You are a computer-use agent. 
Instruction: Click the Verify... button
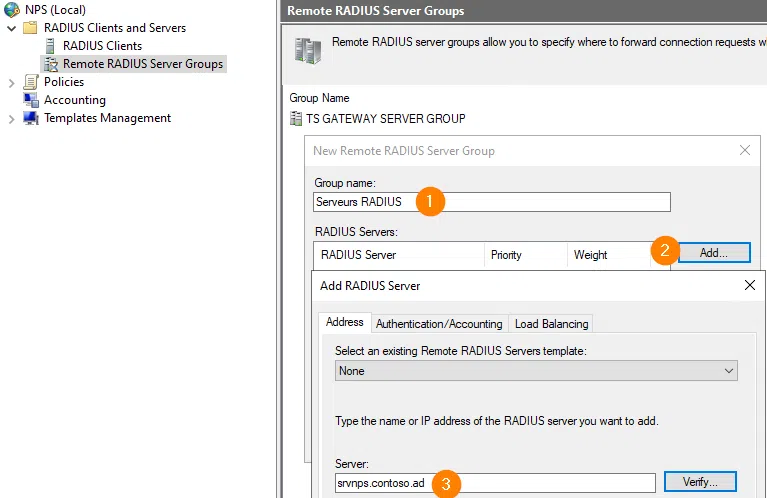click(x=700, y=483)
